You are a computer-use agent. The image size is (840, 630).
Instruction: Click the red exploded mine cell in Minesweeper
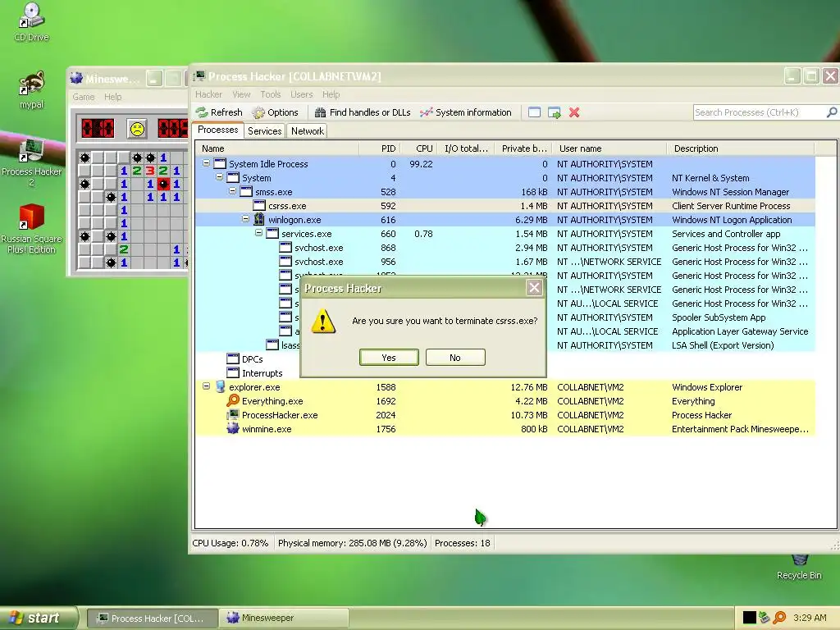click(163, 184)
